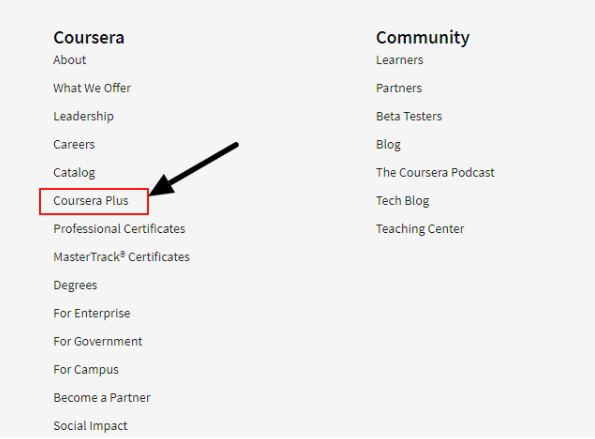Select MasterTrack Certificates link
Screen dimensions: 595x439
[121, 257]
